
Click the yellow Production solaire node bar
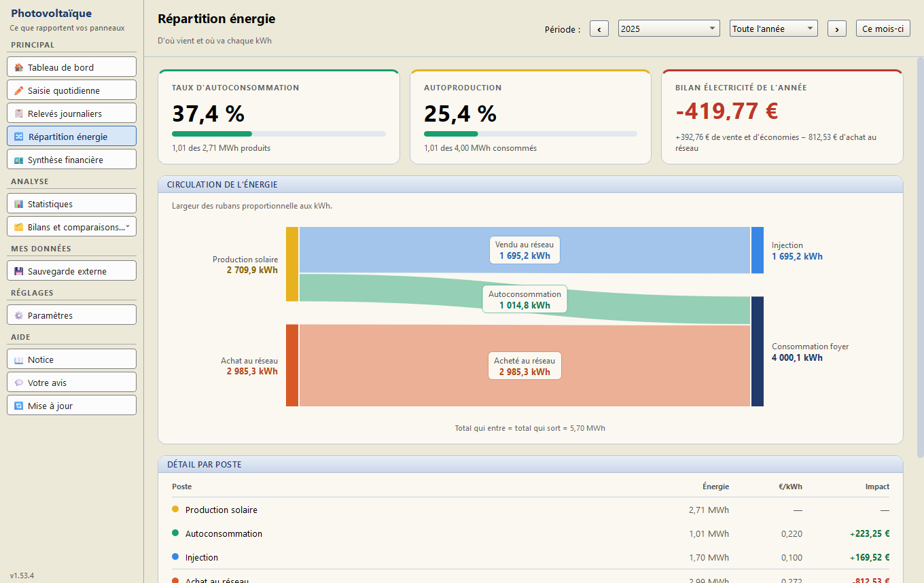click(x=292, y=264)
